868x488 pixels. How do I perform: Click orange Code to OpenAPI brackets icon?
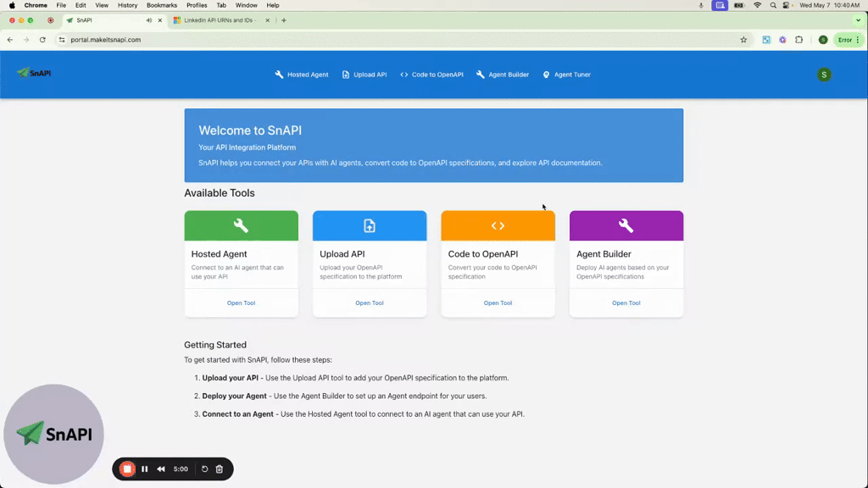coord(498,225)
